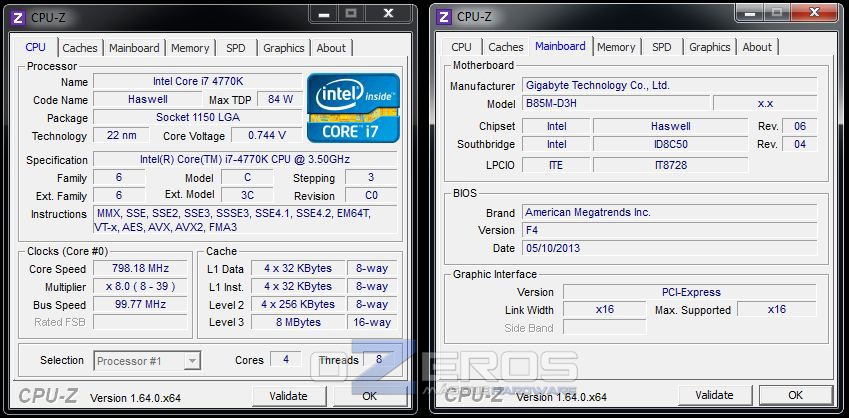Click Bus Speed 99.77 MHz value
Screen dimensions: 849x418
[140, 304]
